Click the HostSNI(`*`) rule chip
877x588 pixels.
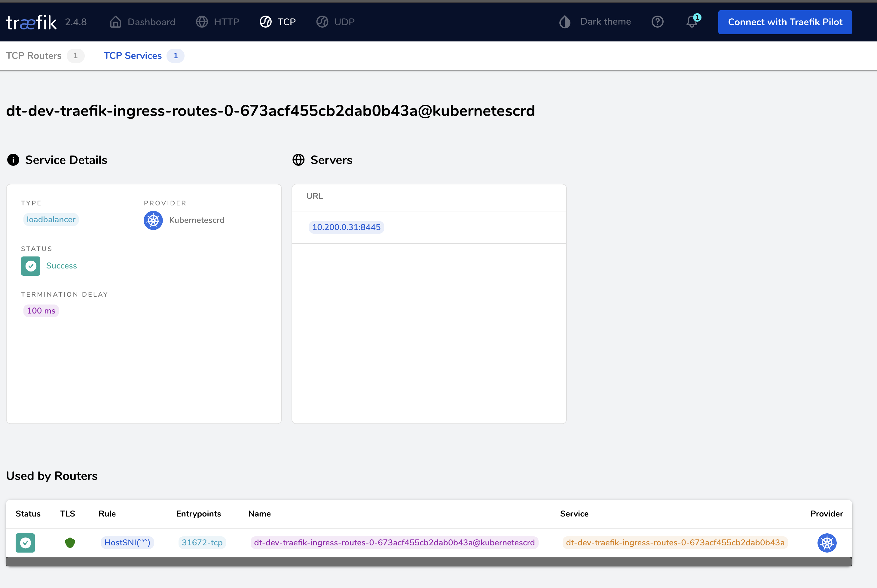pyautogui.click(x=127, y=543)
